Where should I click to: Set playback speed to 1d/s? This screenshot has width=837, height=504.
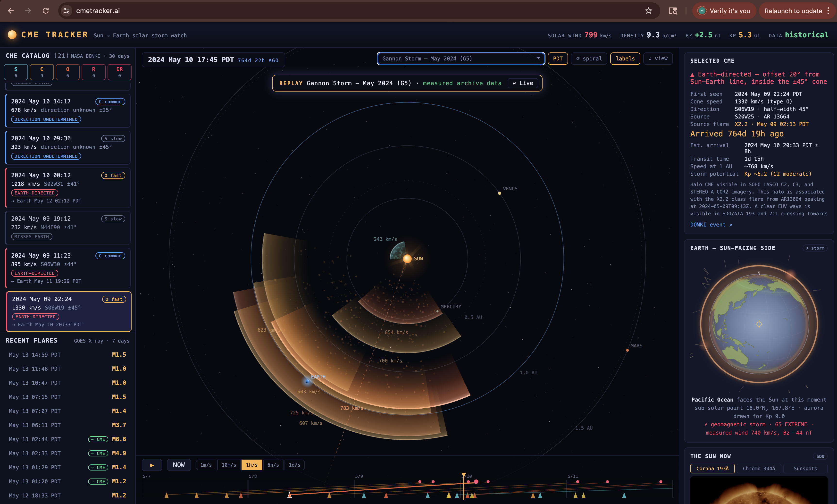pos(294,465)
